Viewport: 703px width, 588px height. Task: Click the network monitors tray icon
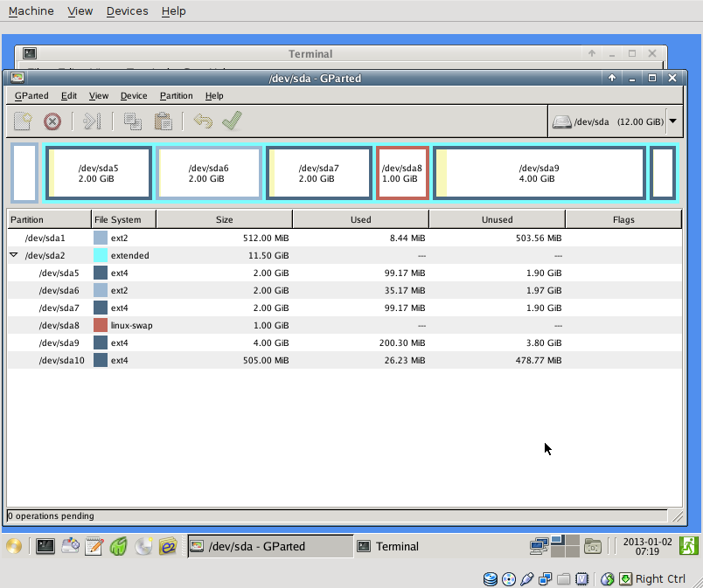539,546
